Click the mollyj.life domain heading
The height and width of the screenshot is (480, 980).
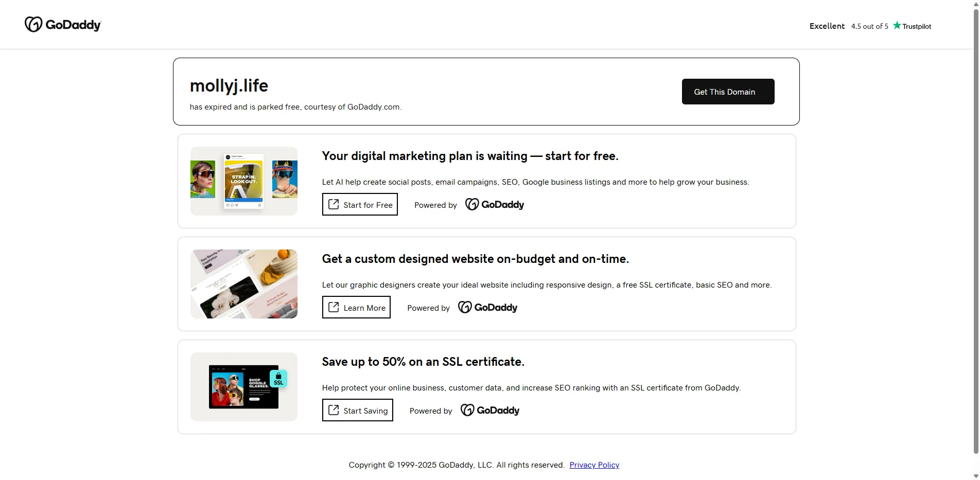pyautogui.click(x=229, y=85)
